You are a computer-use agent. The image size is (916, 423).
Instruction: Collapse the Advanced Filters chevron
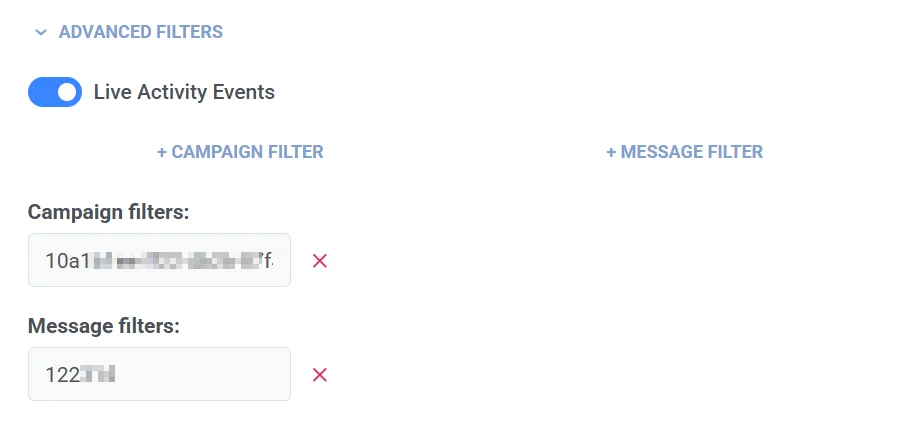point(40,32)
